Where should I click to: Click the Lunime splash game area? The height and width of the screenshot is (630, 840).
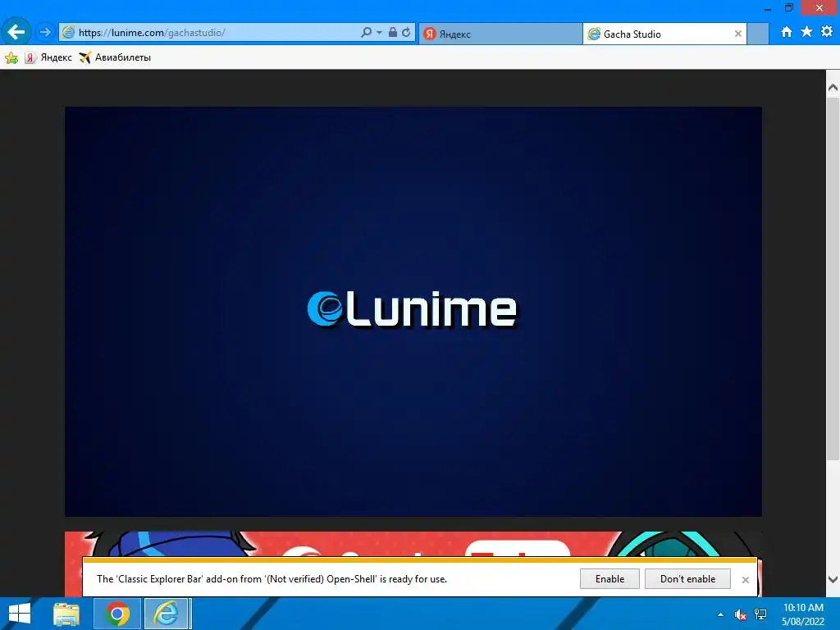point(413,311)
